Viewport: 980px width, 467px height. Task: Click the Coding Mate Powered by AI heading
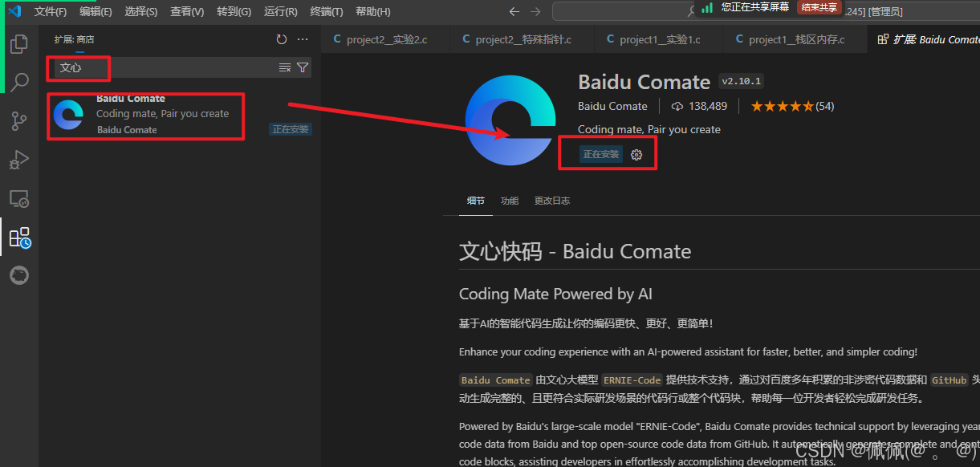click(555, 294)
